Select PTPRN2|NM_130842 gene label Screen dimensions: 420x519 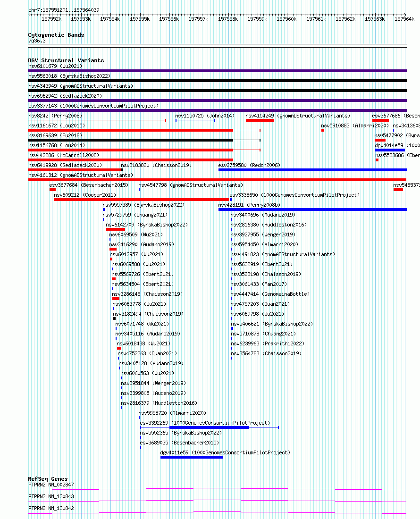[51, 509]
